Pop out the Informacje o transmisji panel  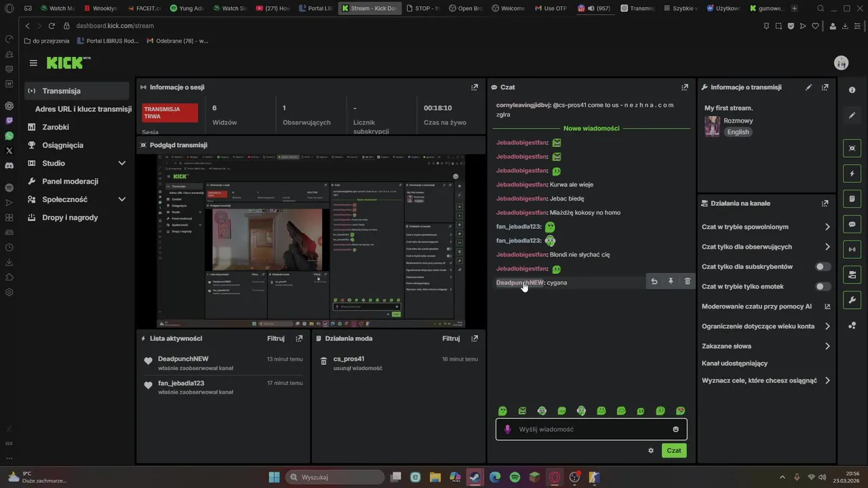click(x=825, y=87)
